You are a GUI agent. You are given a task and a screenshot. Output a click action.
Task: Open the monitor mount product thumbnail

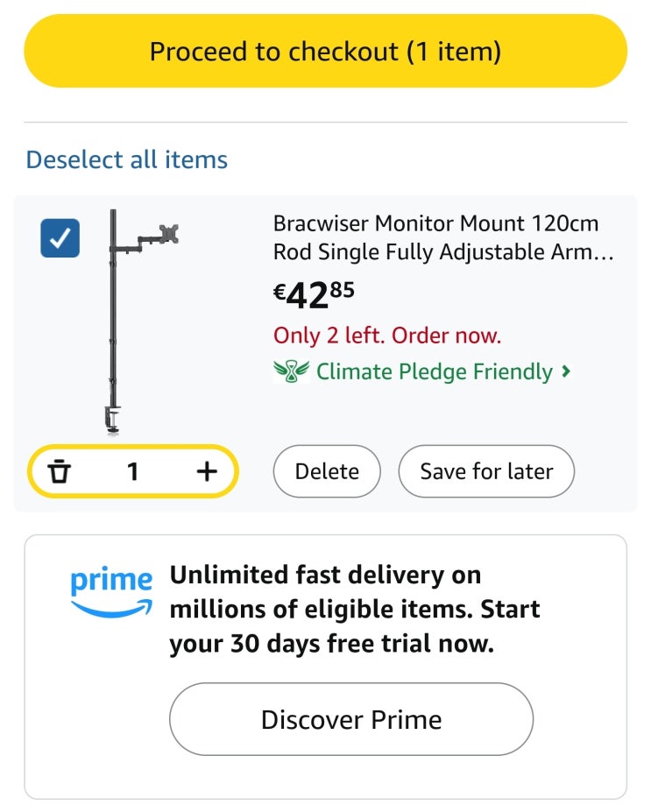coord(141,321)
